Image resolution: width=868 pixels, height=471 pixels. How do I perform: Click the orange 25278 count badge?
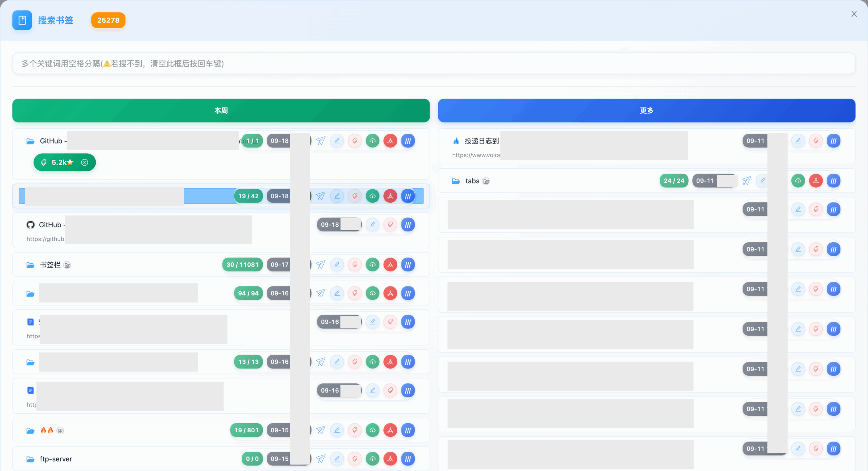tap(108, 20)
